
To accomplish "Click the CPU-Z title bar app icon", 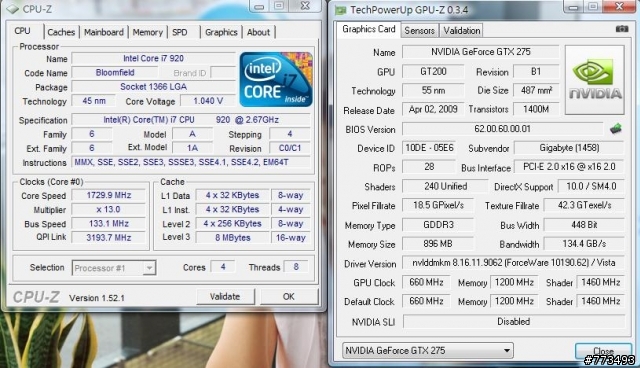I will pyautogui.click(x=13, y=9).
